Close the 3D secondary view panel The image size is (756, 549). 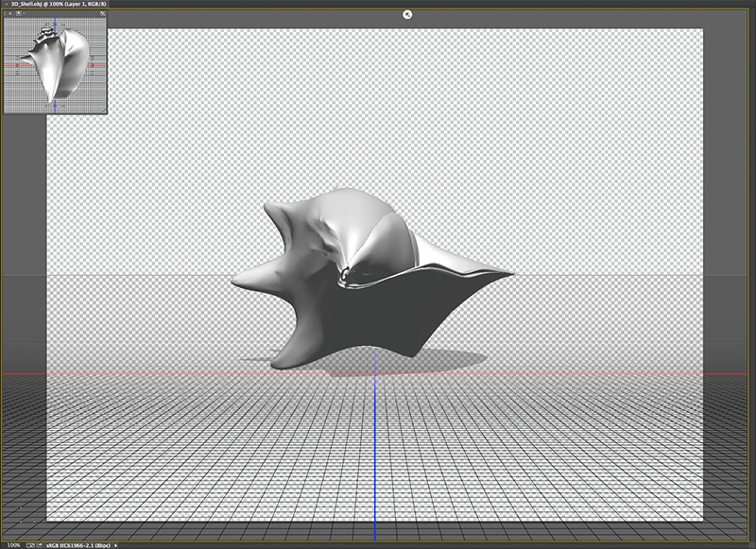point(9,13)
